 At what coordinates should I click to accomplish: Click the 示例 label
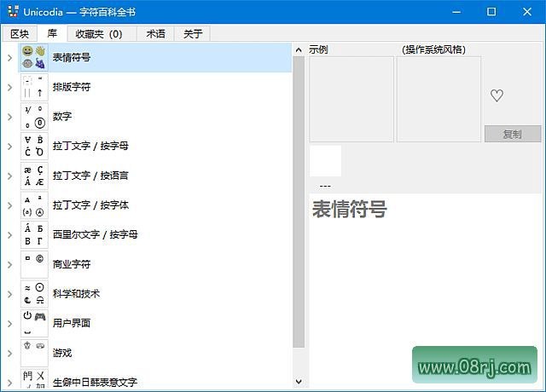coord(318,49)
